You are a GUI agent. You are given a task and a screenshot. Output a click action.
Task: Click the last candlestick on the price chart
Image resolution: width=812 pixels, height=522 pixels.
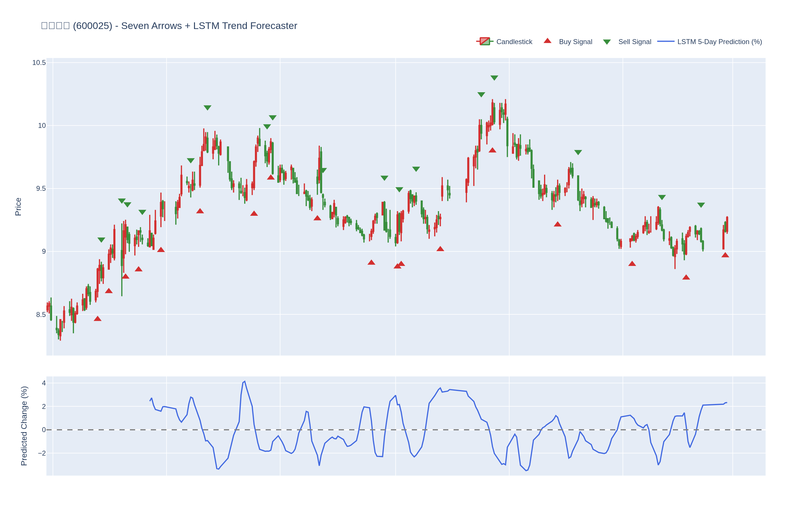(727, 224)
